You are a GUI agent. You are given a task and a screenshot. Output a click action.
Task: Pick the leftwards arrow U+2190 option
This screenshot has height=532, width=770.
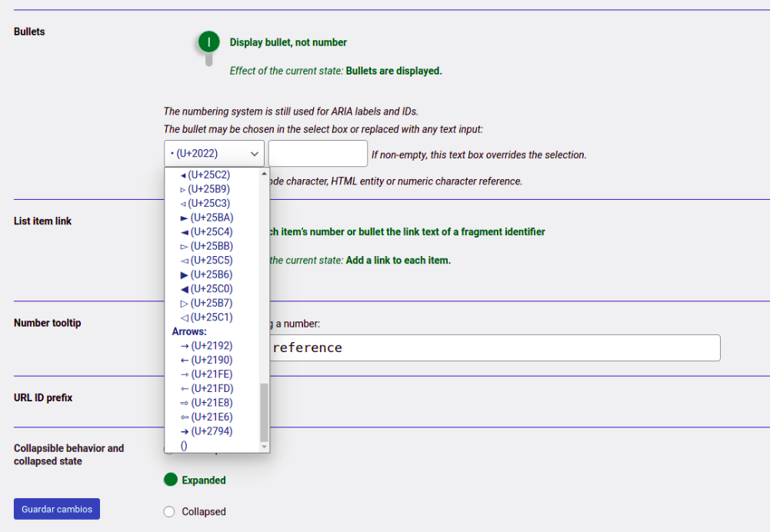point(212,360)
